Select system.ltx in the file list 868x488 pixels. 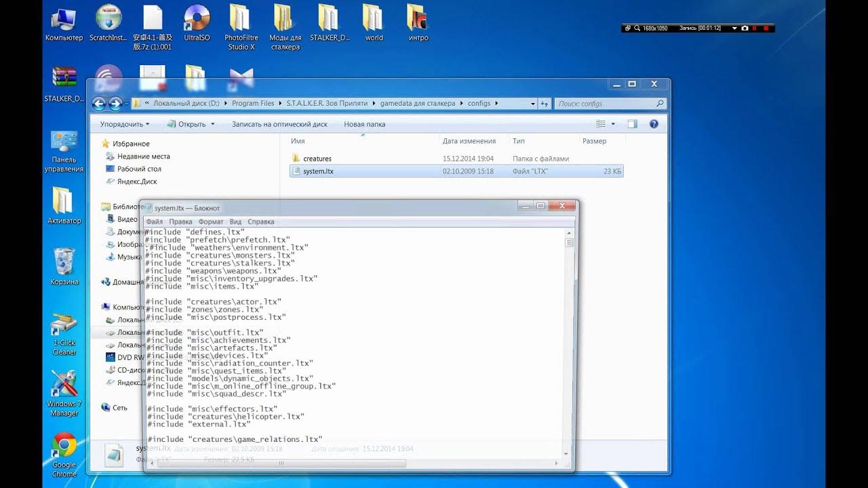pyautogui.click(x=456, y=171)
